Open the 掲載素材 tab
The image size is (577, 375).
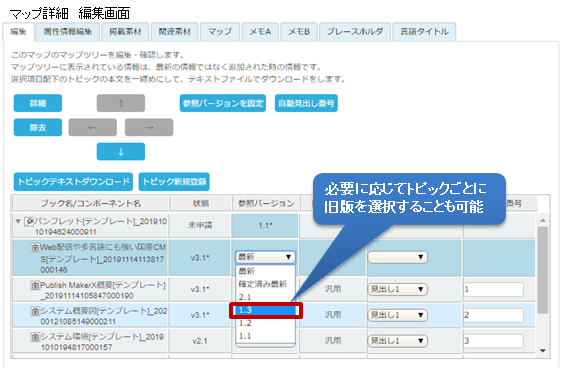click(125, 32)
